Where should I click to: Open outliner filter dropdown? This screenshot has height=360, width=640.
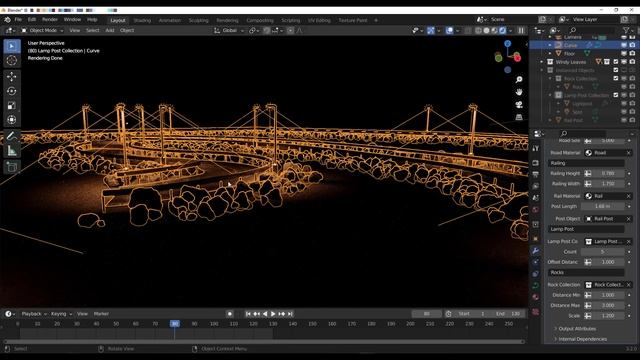[628, 30]
